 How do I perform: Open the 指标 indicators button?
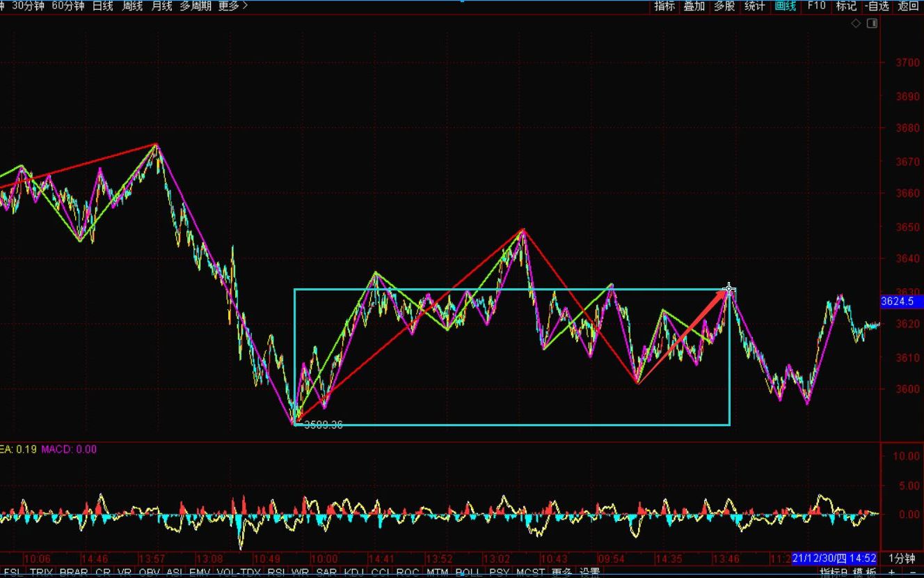tap(664, 6)
